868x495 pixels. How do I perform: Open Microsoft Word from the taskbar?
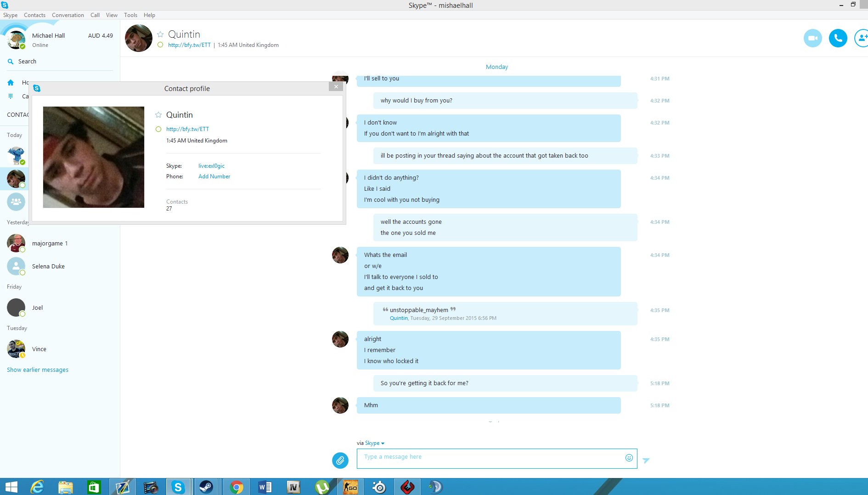pos(265,487)
